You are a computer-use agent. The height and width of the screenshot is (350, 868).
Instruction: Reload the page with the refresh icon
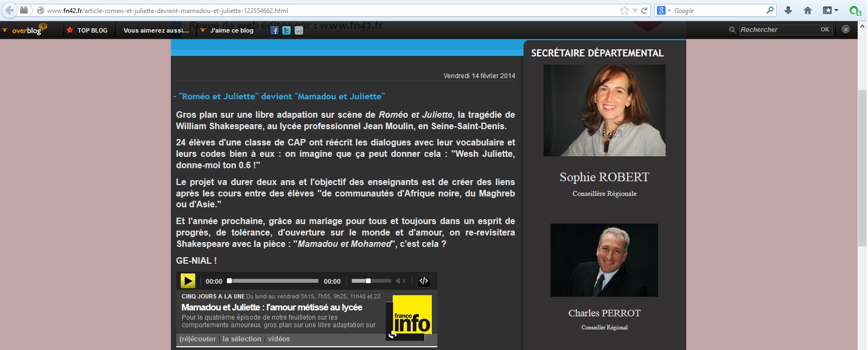point(644,10)
